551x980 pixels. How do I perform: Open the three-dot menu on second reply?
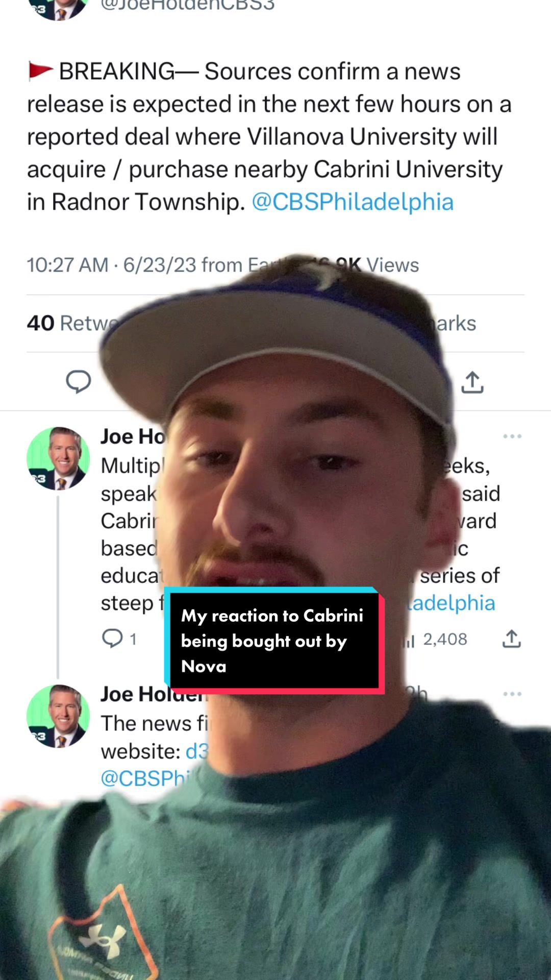point(512,694)
